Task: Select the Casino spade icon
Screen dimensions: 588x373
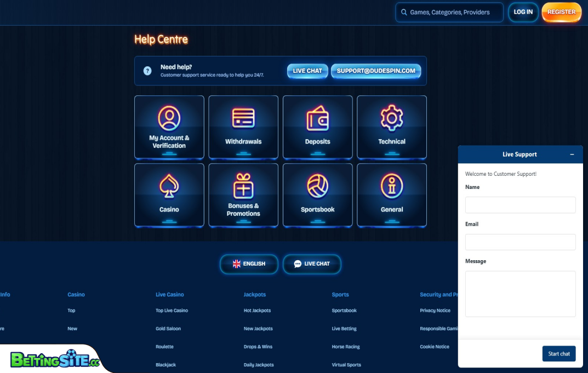Action: click(x=169, y=187)
